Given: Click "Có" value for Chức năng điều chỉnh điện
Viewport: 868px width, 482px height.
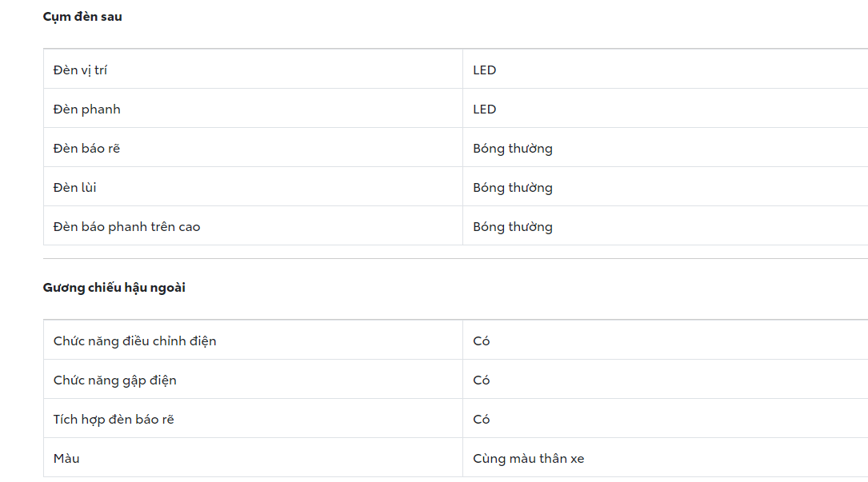Looking at the screenshot, I should (x=481, y=341).
